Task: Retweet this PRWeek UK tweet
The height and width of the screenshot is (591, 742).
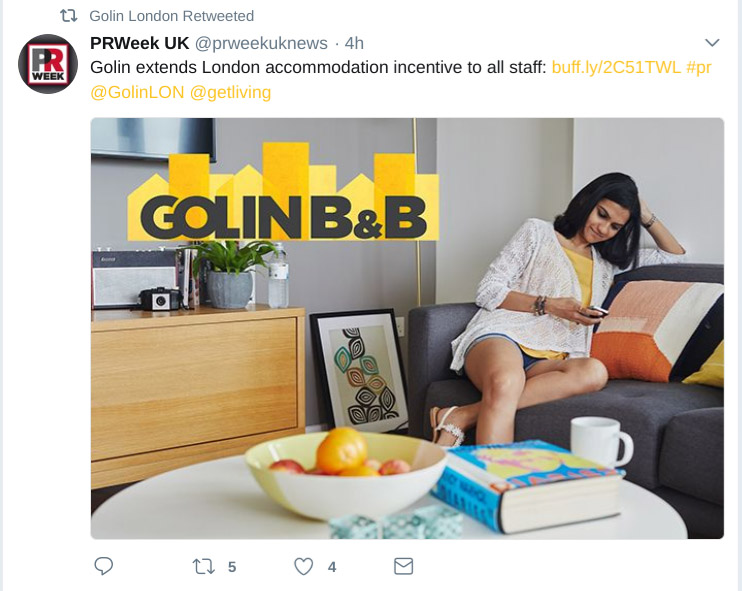Action: (x=203, y=566)
